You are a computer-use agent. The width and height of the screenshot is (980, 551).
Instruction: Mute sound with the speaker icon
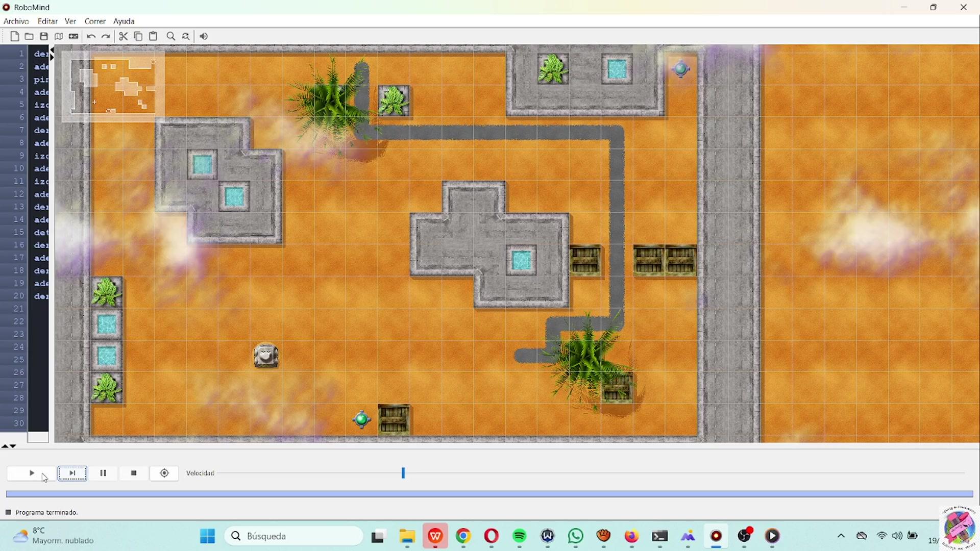[x=204, y=36]
